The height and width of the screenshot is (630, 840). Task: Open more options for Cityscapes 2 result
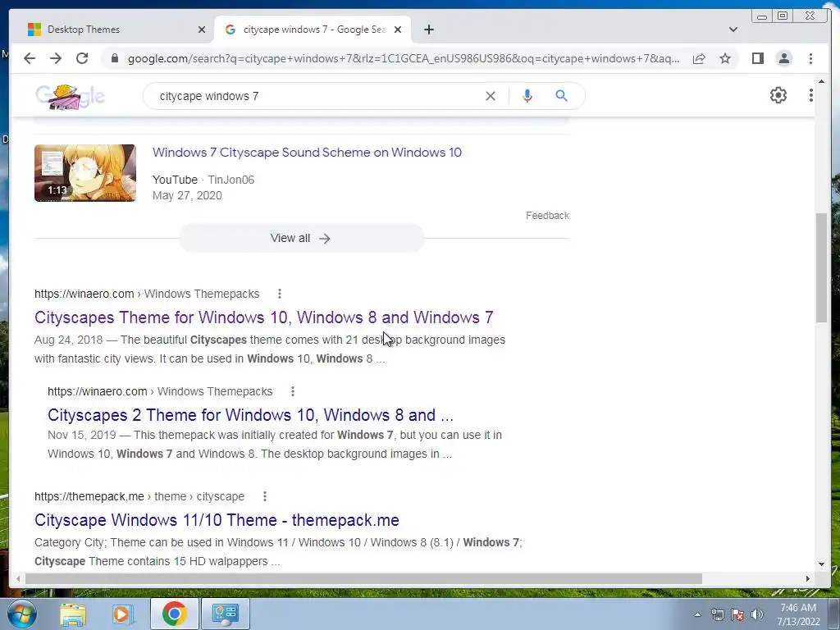pos(293,391)
